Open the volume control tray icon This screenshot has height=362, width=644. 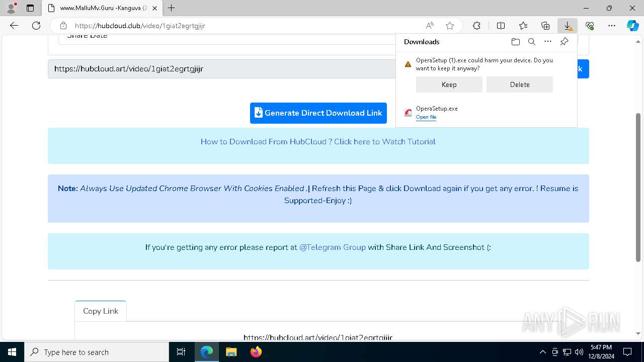click(x=579, y=352)
